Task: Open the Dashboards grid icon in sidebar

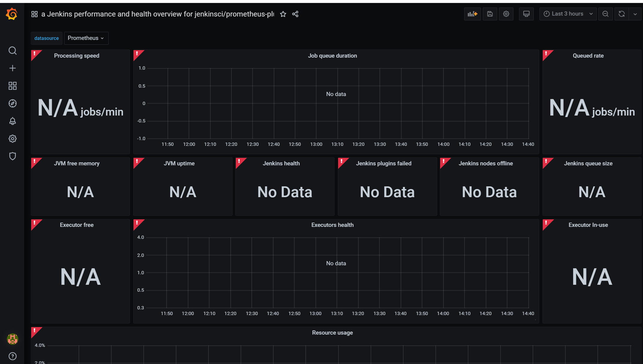Action: [x=12, y=86]
